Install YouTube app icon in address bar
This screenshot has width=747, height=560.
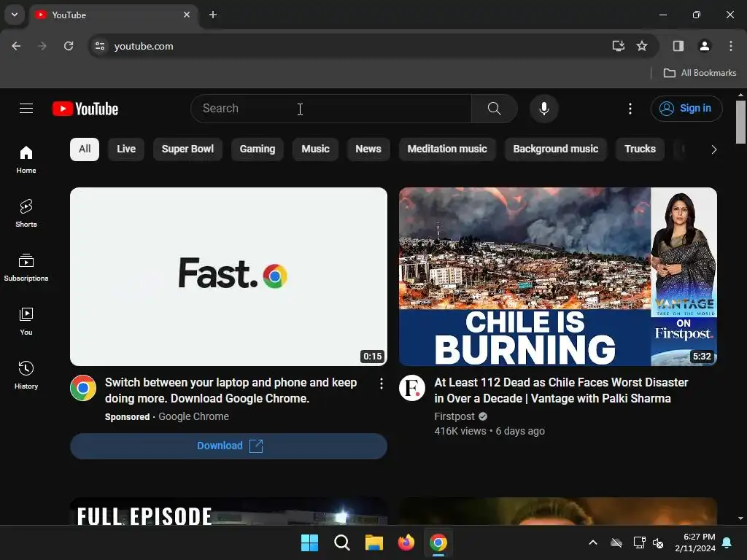(619, 46)
